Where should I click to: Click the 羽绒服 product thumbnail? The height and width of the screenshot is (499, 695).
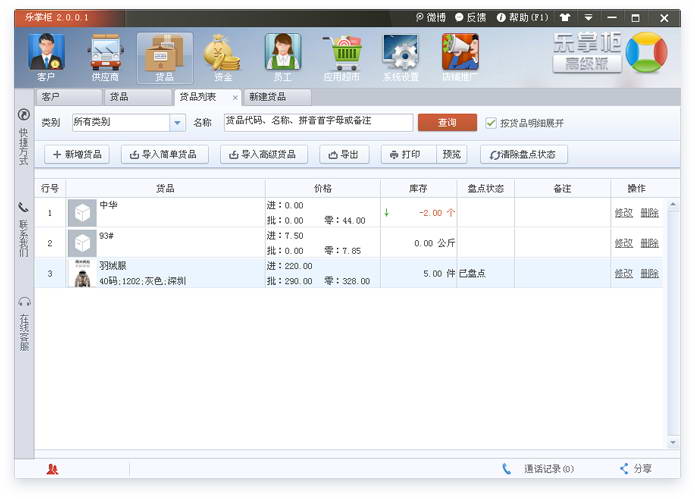(82, 273)
